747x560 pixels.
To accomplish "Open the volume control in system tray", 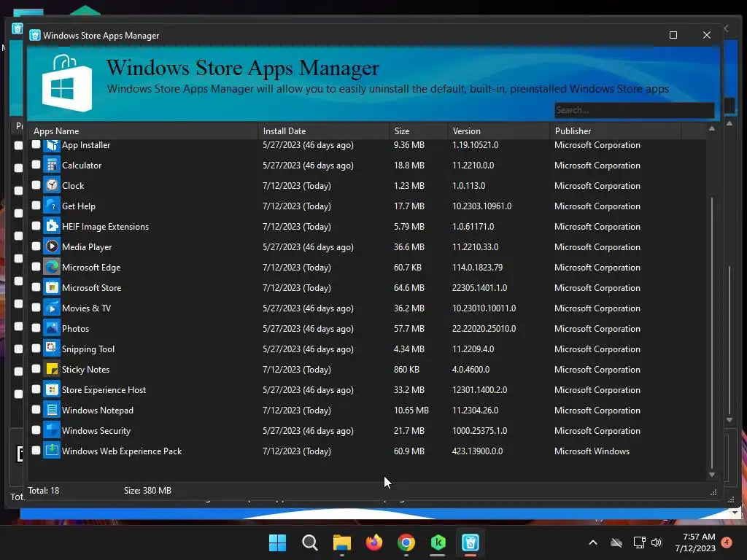I will tap(657, 542).
